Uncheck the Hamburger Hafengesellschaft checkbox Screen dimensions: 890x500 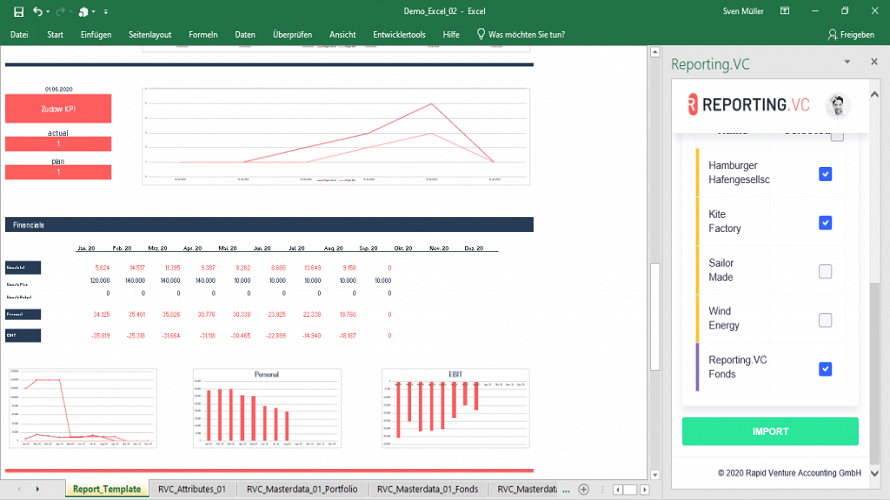click(825, 174)
